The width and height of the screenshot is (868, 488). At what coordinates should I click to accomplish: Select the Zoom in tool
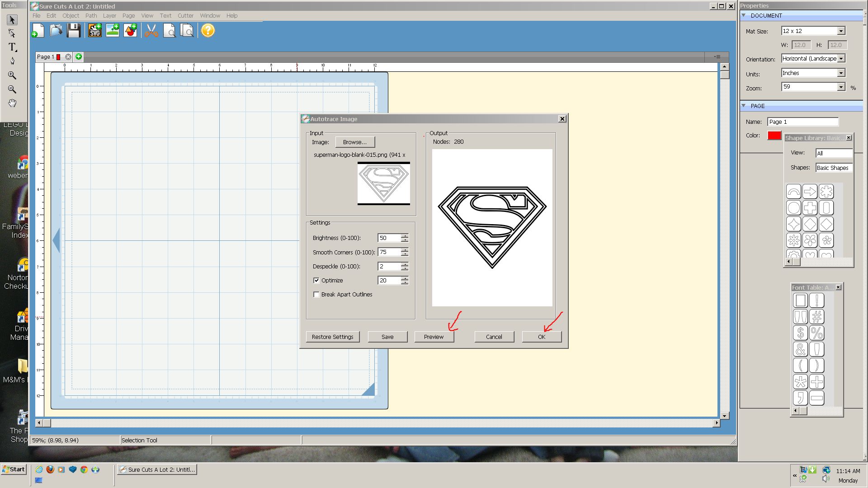pos(12,75)
